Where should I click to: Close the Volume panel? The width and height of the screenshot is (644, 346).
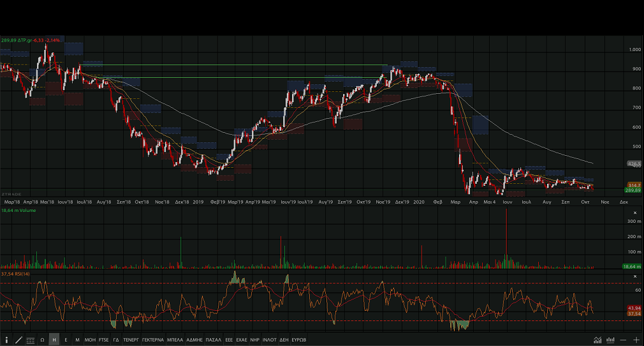pos(634,213)
